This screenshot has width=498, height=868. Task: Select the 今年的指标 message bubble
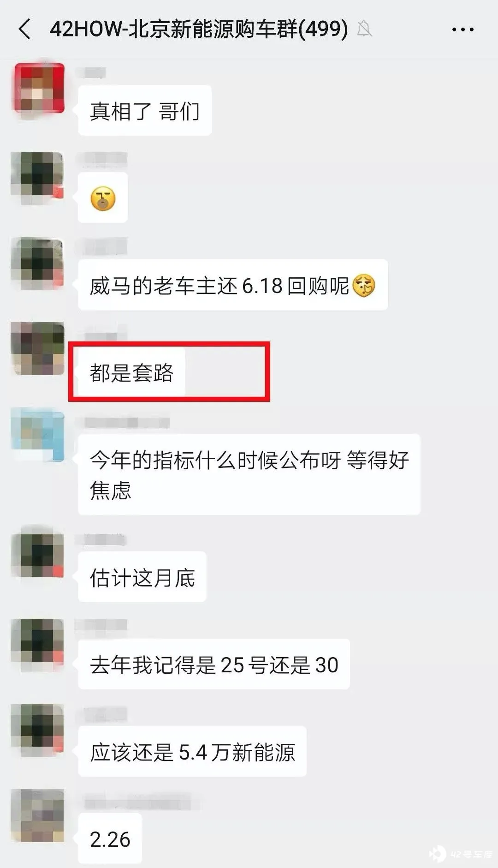(249, 474)
